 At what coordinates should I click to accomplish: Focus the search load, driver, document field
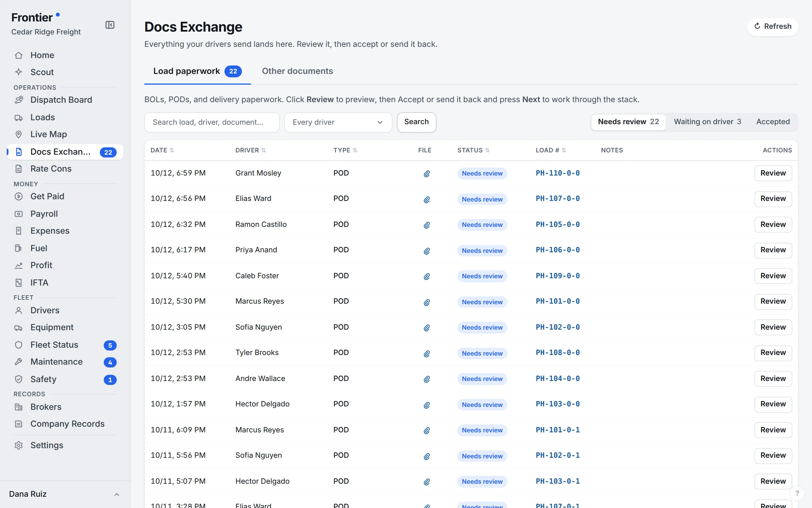[212, 122]
